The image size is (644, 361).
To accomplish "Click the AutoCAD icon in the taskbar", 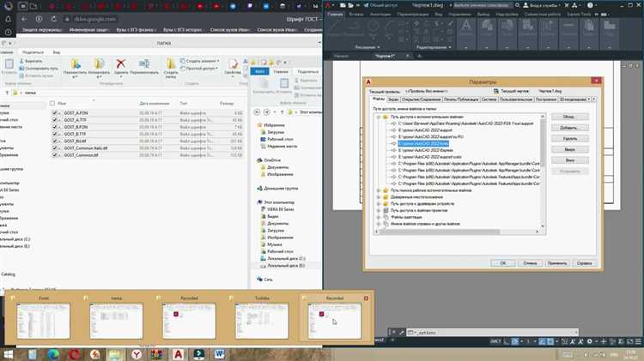I will [x=179, y=352].
